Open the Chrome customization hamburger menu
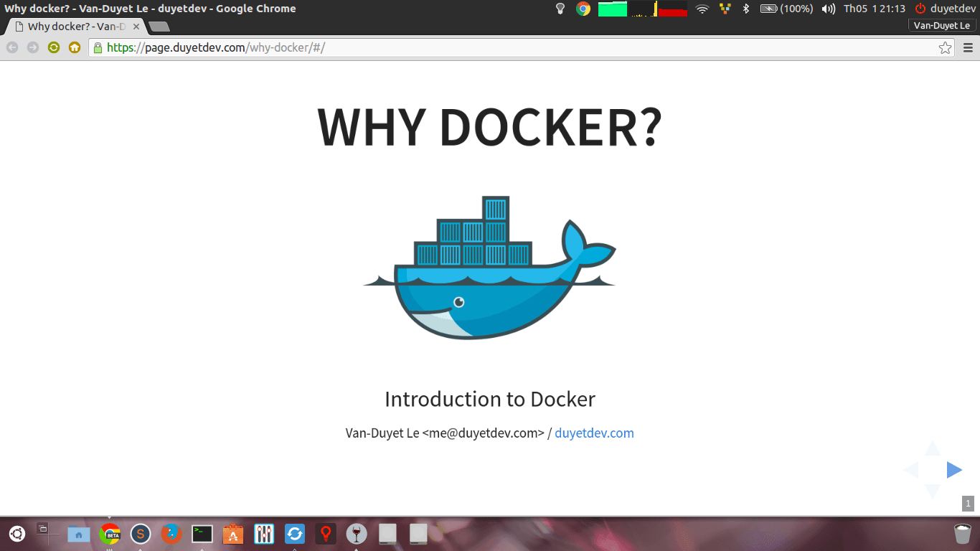This screenshot has height=551, width=980. [967, 47]
